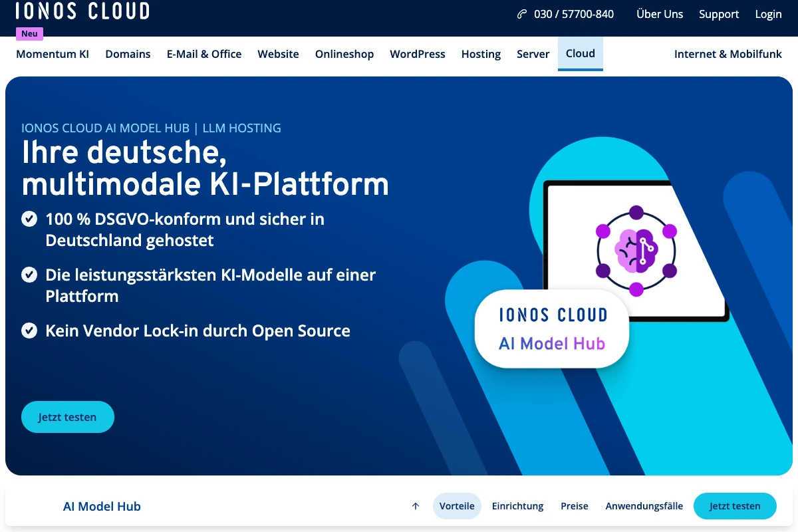Open the Onlineshop menu item

point(344,54)
